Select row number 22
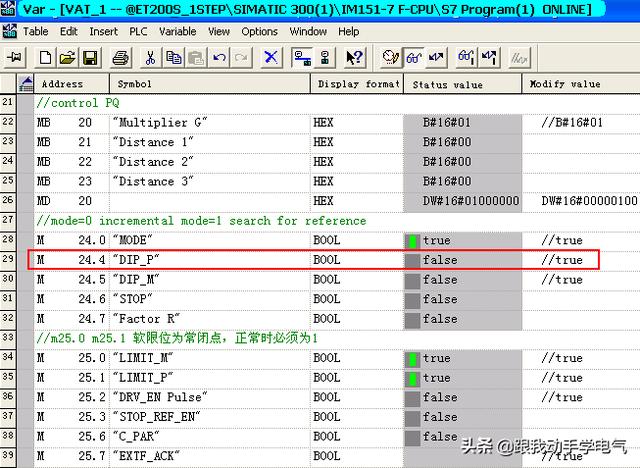This screenshot has height=468, width=640. coord(8,122)
